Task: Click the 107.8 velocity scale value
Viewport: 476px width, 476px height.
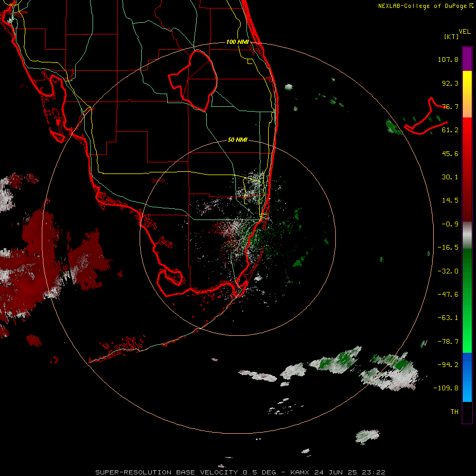Action: tap(448, 59)
